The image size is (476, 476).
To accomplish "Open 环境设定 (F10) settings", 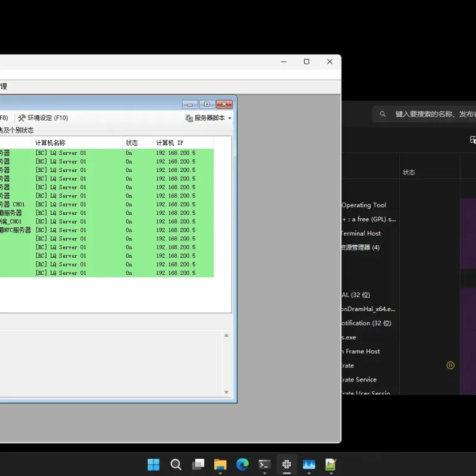I will (43, 118).
